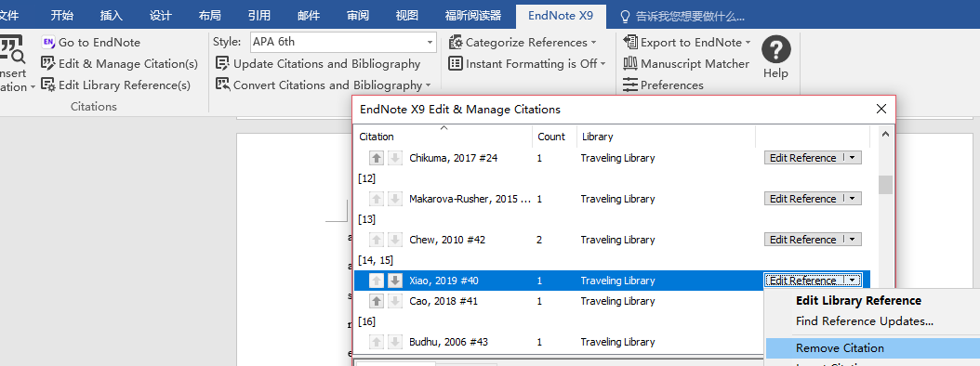This screenshot has width=980, height=366.
Task: Switch to the 审阅 ribbon tab
Action: pos(358,16)
